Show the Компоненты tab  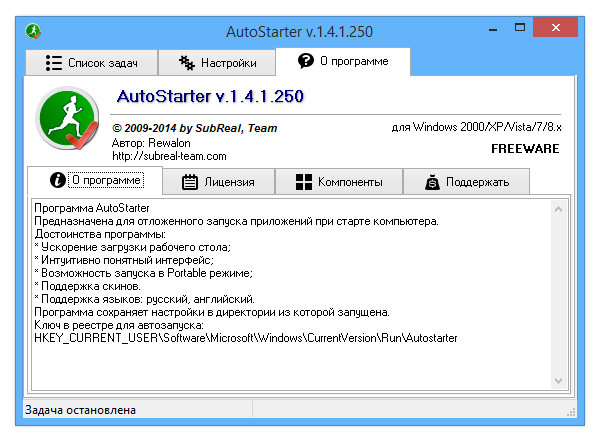coord(339,182)
